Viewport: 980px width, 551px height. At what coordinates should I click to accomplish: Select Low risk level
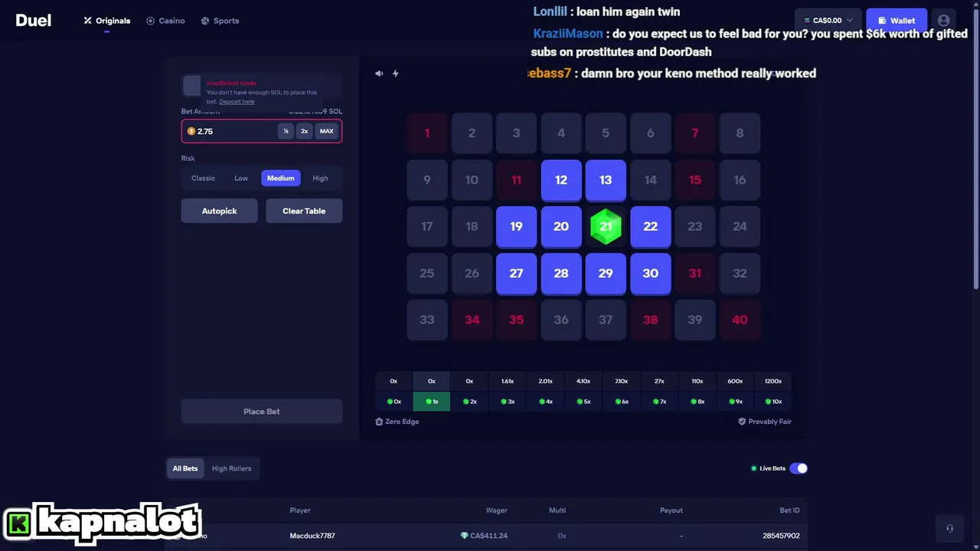tap(241, 178)
